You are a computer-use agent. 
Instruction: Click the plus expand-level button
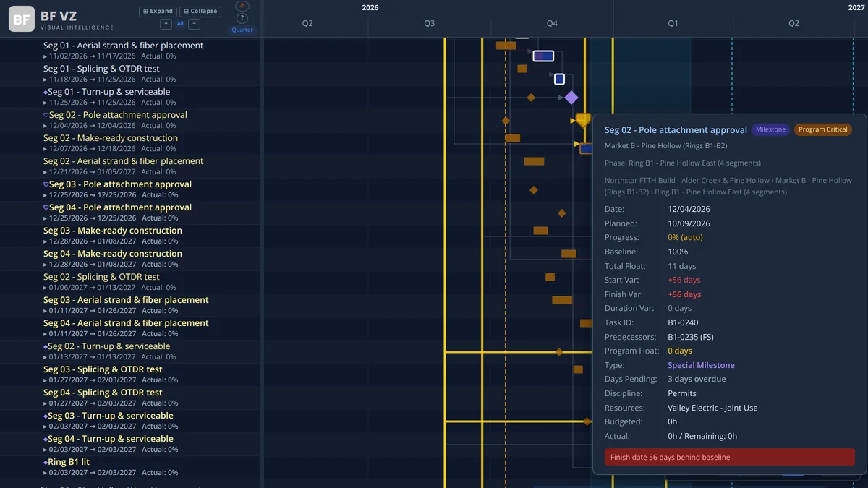pyautogui.click(x=166, y=24)
